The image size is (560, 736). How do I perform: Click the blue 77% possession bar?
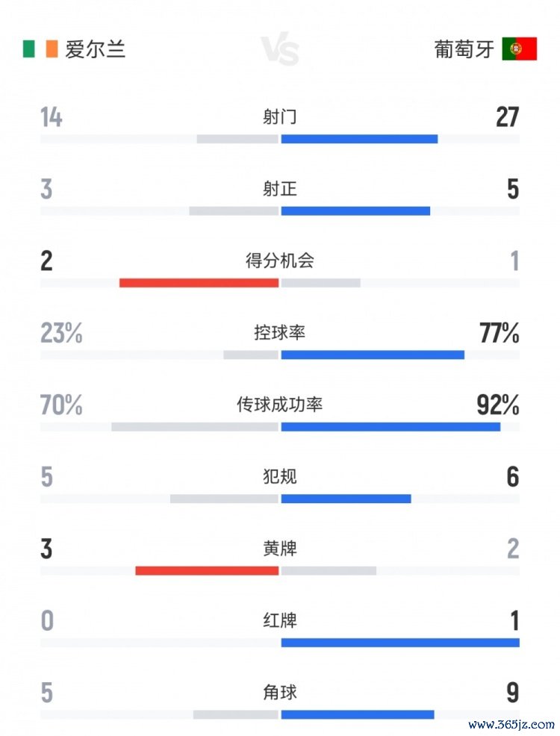coord(373,355)
